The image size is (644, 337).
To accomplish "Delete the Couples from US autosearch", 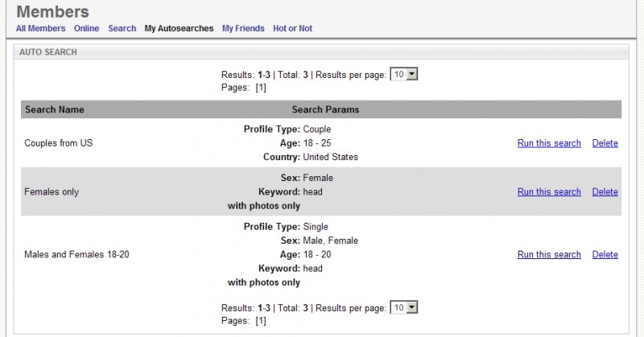I will (605, 143).
